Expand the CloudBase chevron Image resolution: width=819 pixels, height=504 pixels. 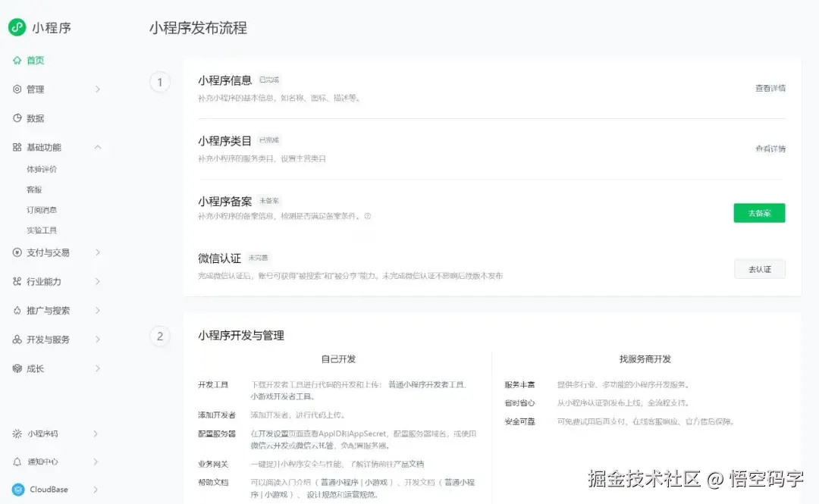click(x=97, y=488)
